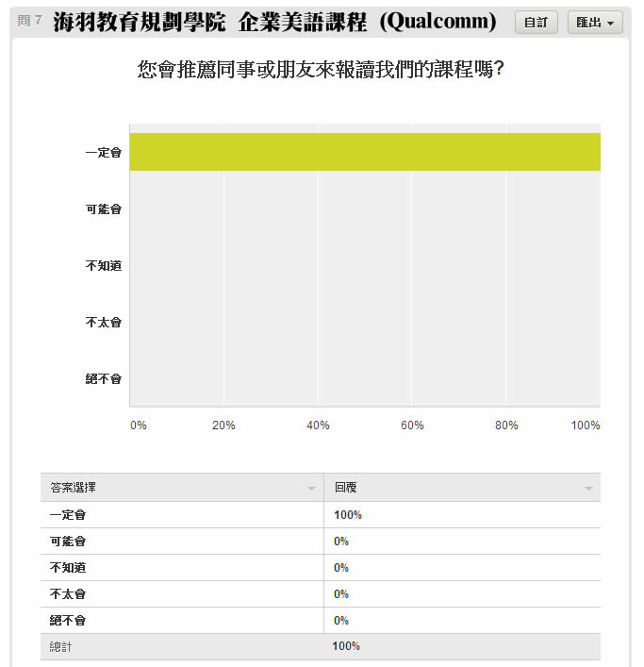Click the 海羽教育規劃學院 header title

click(x=139, y=22)
